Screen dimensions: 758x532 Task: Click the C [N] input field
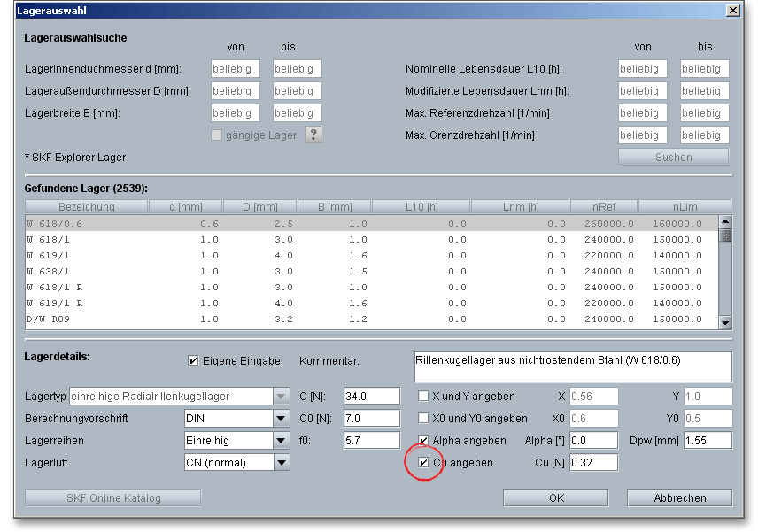371,396
